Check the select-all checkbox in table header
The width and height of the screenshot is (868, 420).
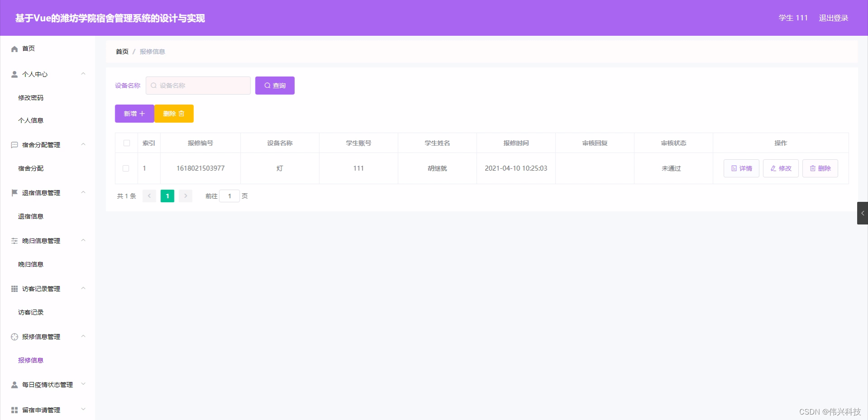coord(127,143)
